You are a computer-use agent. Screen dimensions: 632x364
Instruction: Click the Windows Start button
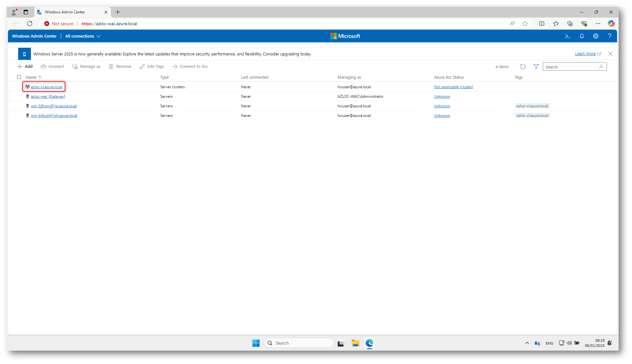256,343
